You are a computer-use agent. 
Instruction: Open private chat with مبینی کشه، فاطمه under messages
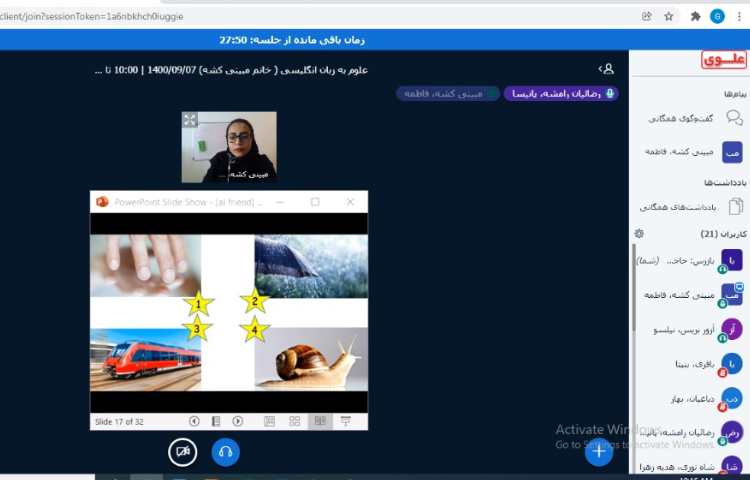click(691, 152)
